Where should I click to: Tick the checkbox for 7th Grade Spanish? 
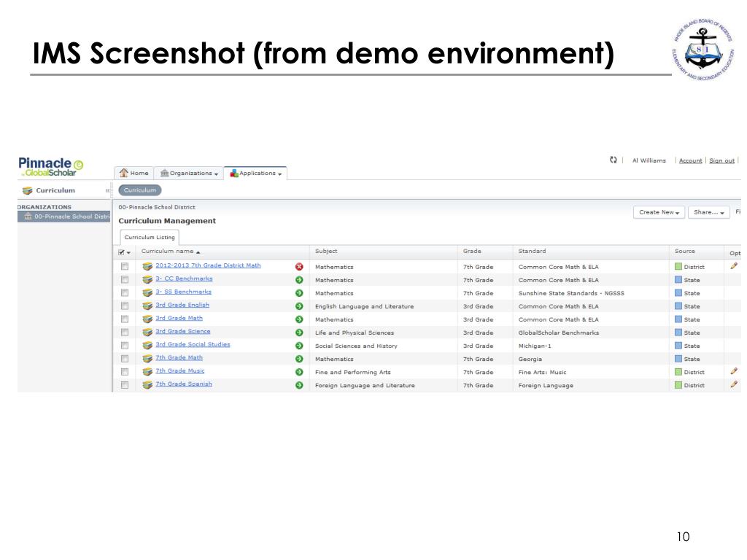125,385
